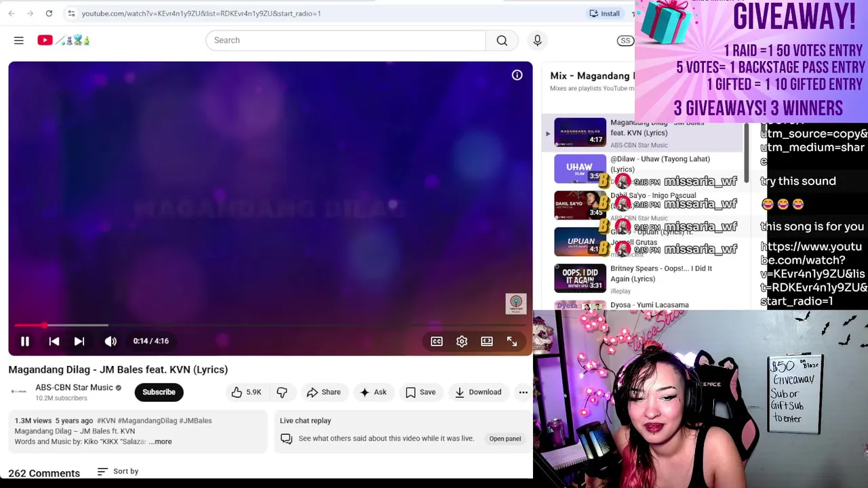
Task: Toggle closed captions on the player
Action: click(437, 342)
